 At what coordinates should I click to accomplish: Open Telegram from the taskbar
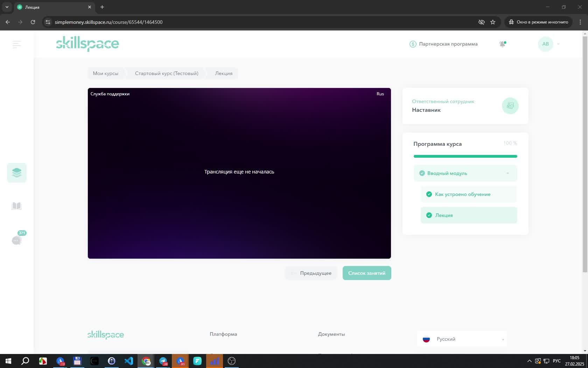tap(163, 361)
